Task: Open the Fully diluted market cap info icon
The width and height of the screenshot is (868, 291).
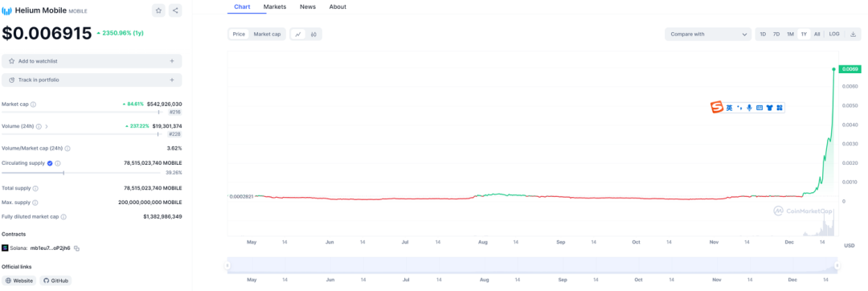Action: point(63,217)
